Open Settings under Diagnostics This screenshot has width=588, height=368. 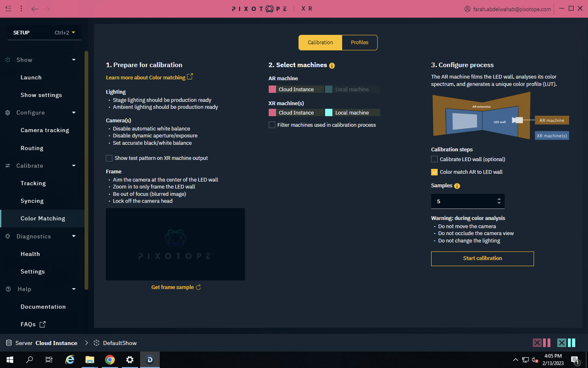pos(33,271)
